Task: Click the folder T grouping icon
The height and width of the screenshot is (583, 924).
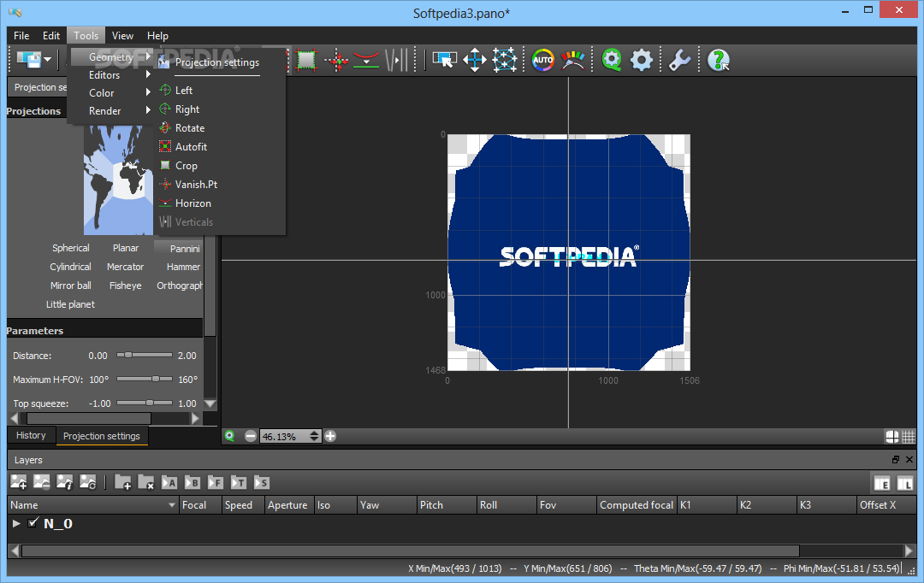Action: pos(238,482)
